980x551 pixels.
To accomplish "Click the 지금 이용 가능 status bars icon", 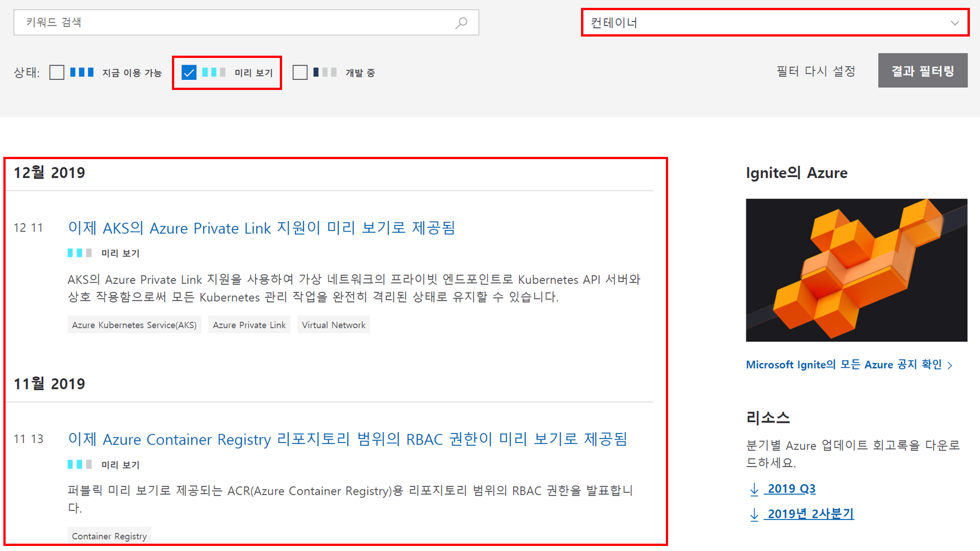I will pos(81,72).
